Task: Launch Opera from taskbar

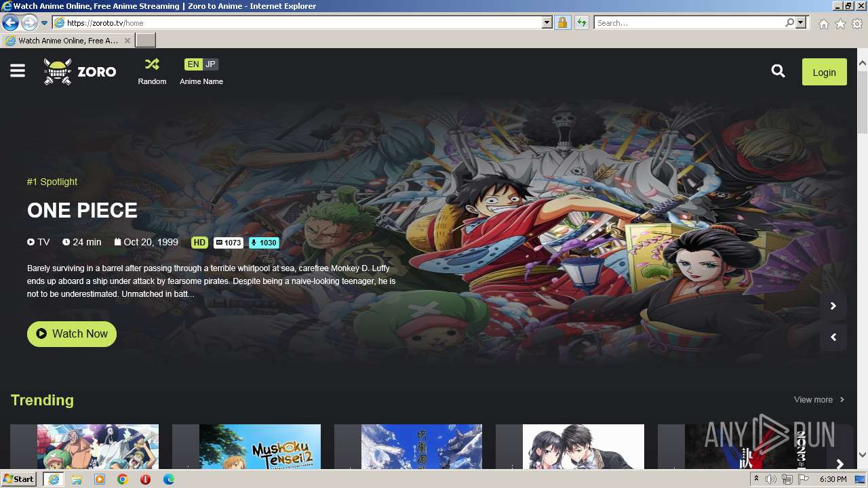Action: (145, 479)
